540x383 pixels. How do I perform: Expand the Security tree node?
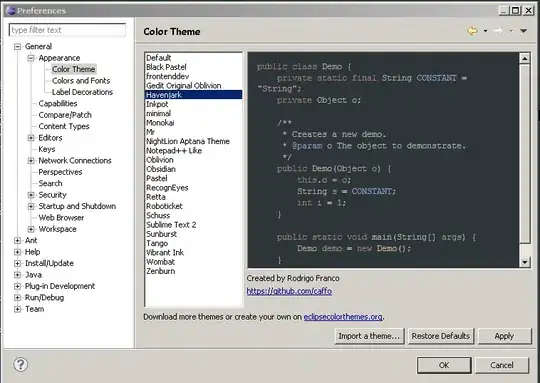coord(31,195)
